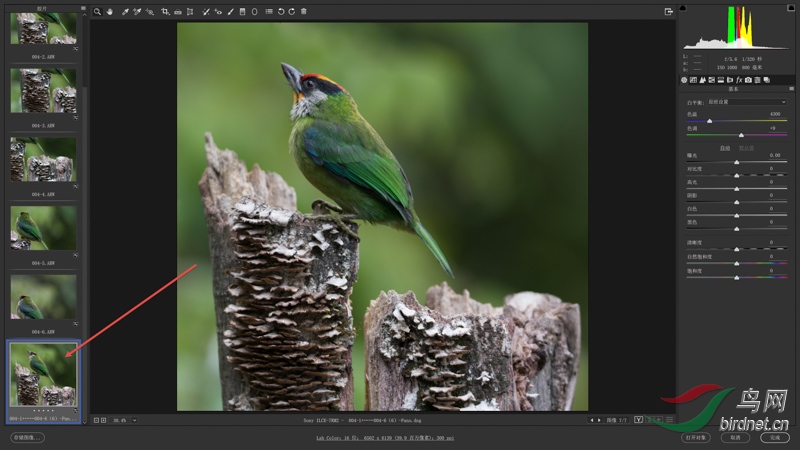Activate the Crop tool
This screenshot has width=800, height=450.
164,11
